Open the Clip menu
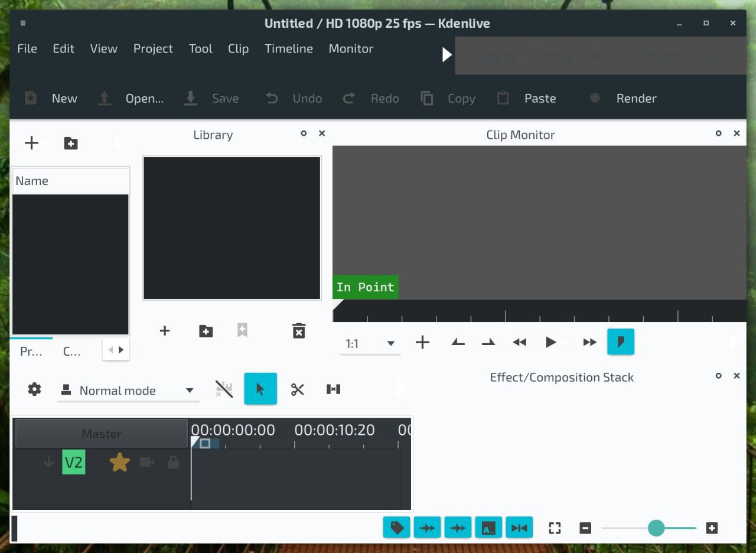 tap(238, 48)
